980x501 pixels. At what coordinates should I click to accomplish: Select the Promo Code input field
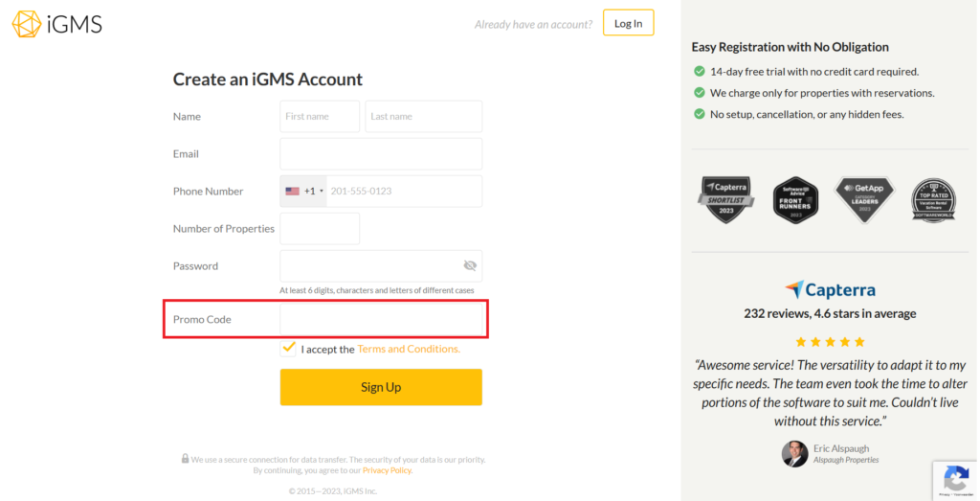(x=381, y=319)
